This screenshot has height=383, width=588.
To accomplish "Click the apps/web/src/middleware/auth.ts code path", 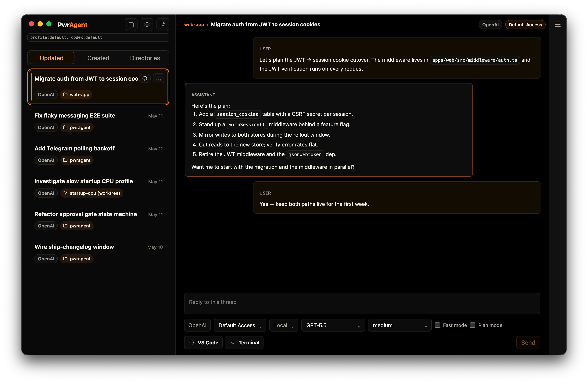I will pyautogui.click(x=475, y=60).
